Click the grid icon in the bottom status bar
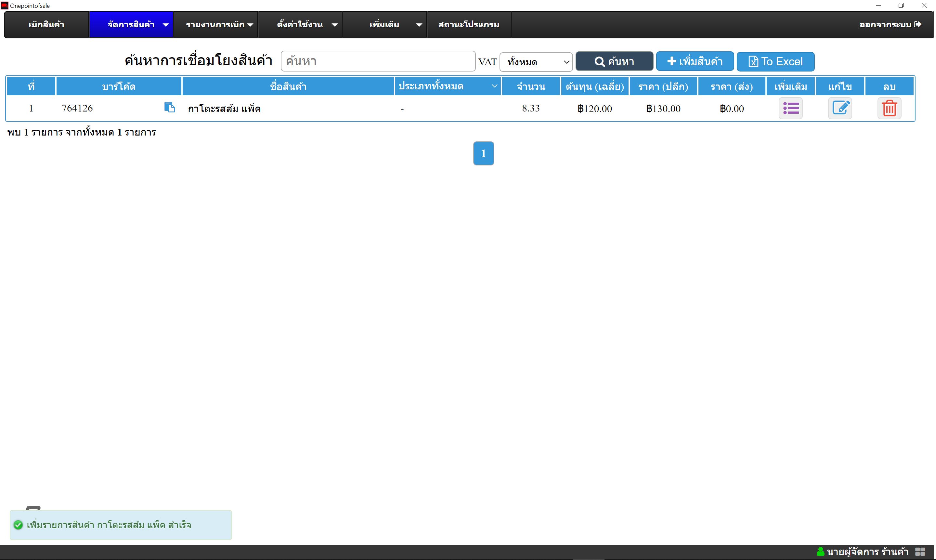Viewport: 936px width, 560px height. [920, 552]
